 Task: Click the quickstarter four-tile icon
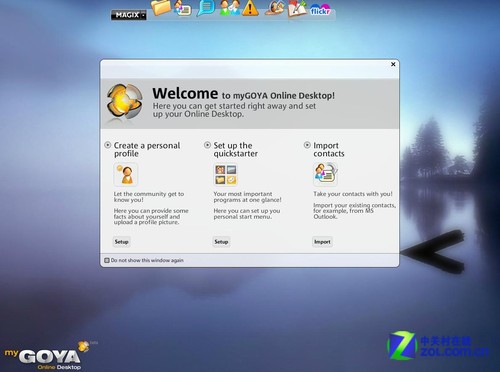pos(226,174)
